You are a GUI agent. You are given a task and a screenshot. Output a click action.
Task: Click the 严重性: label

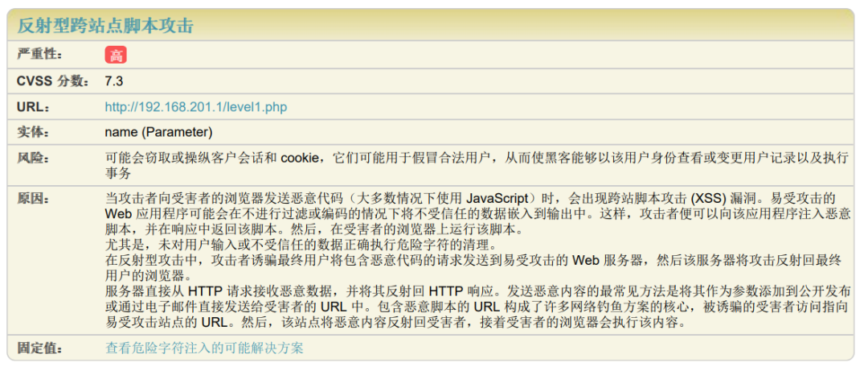(x=39, y=55)
